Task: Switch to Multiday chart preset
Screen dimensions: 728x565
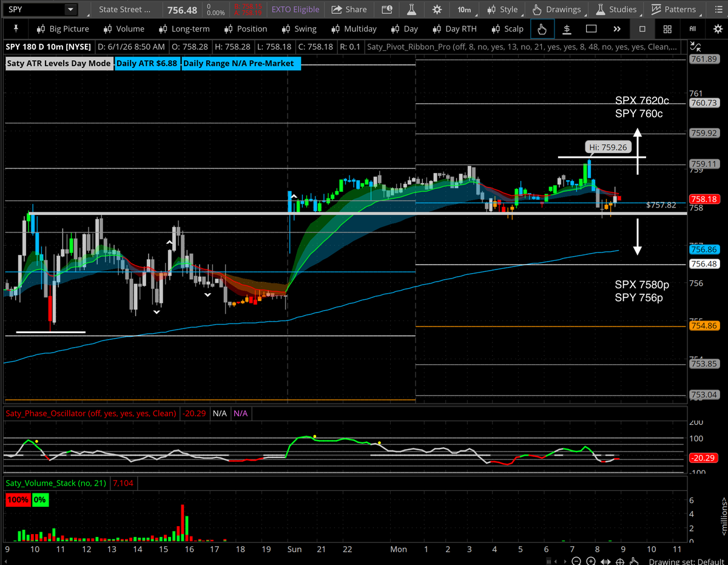Action: (x=354, y=29)
